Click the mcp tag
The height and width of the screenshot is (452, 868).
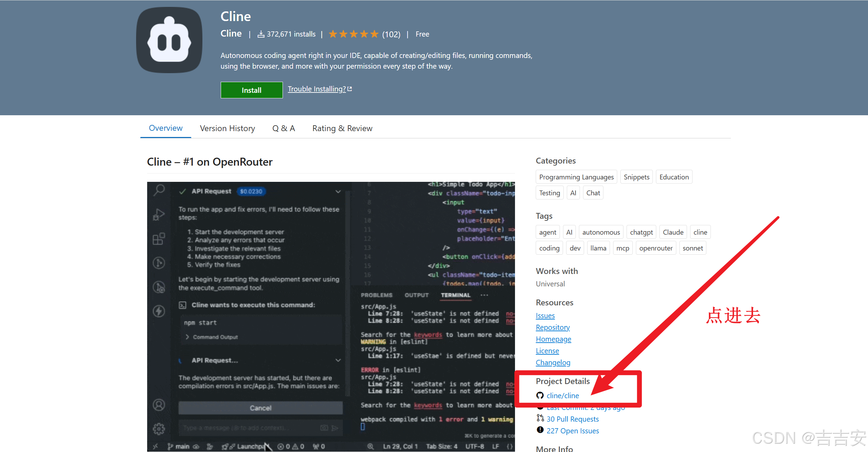622,248
